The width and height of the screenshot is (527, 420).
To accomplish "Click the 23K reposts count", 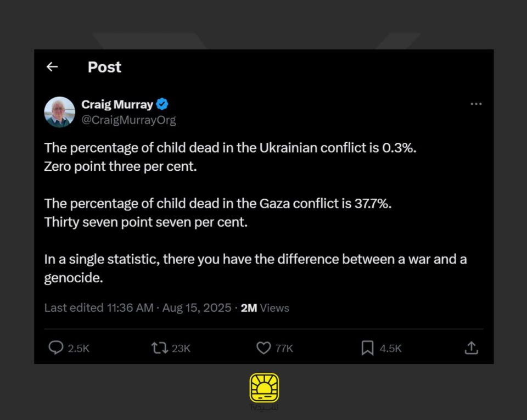I will pyautogui.click(x=181, y=348).
